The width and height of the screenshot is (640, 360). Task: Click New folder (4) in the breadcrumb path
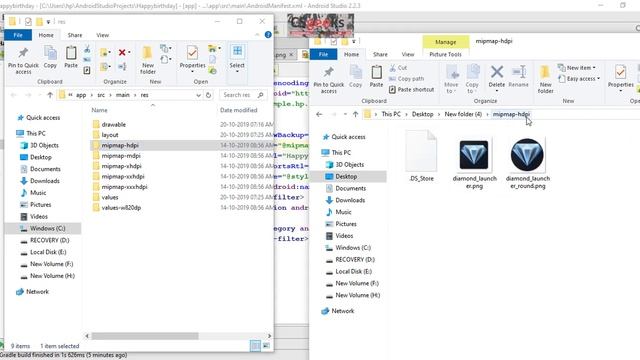(463, 114)
